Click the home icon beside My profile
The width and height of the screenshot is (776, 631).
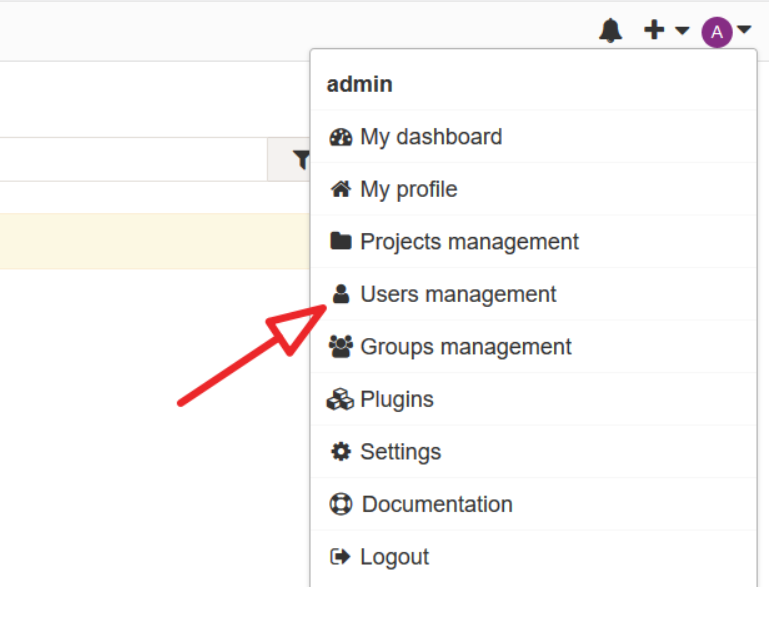click(341, 189)
